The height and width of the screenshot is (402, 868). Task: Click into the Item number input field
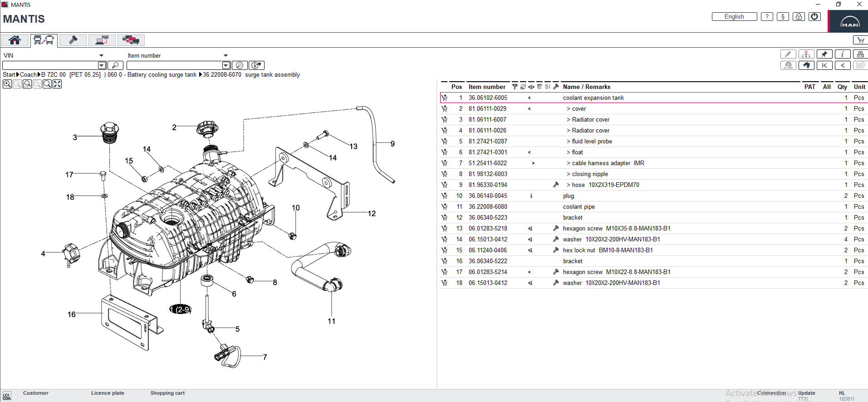point(174,65)
